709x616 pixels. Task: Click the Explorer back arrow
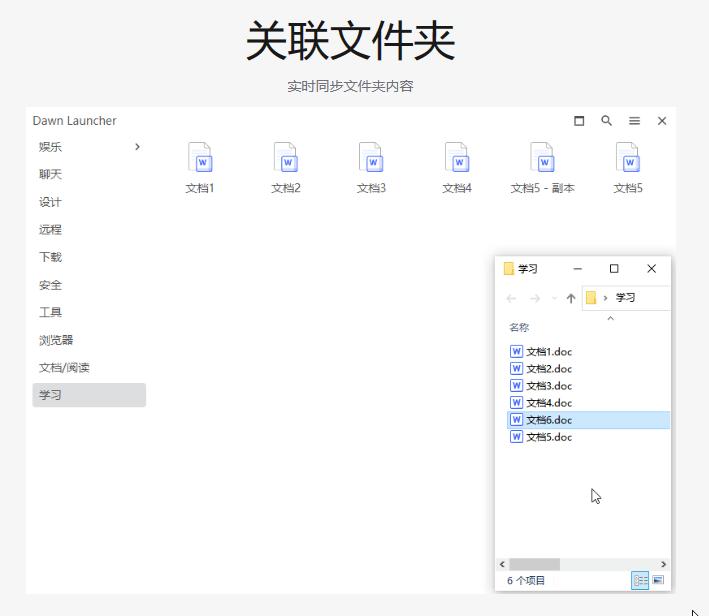512,298
